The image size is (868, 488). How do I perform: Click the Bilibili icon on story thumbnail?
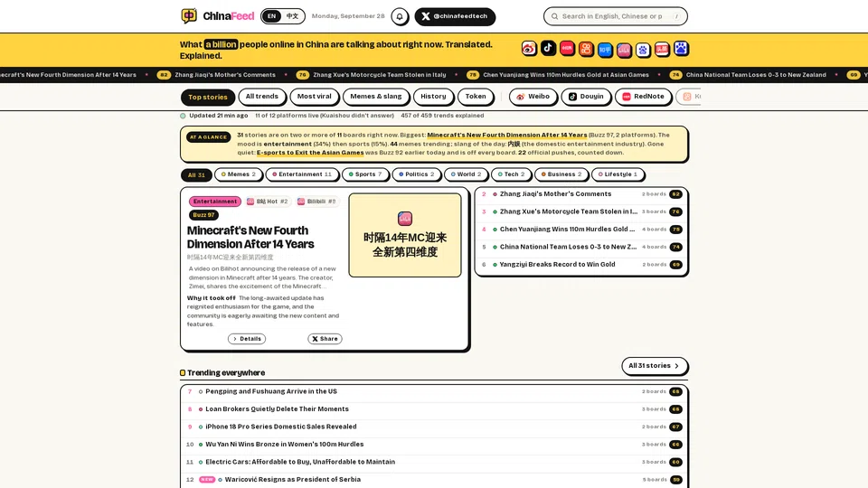coord(405,218)
